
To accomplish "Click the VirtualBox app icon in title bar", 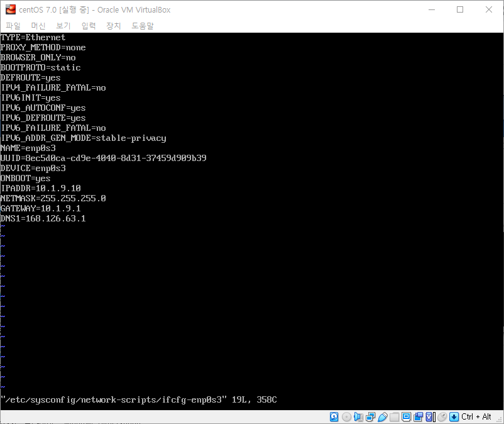I will pyautogui.click(x=11, y=9).
